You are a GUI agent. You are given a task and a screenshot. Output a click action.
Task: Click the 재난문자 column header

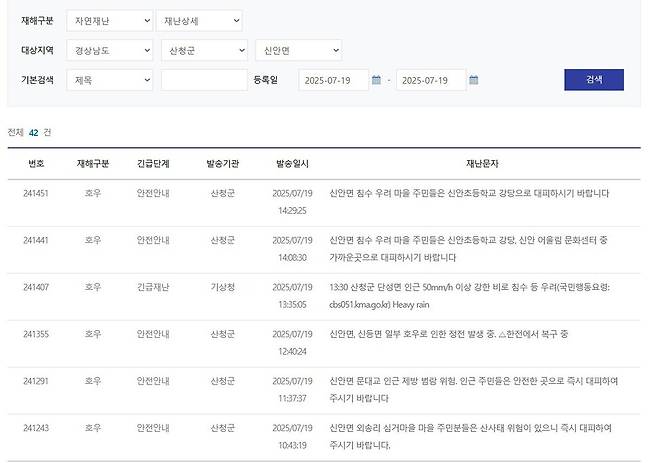(x=482, y=164)
